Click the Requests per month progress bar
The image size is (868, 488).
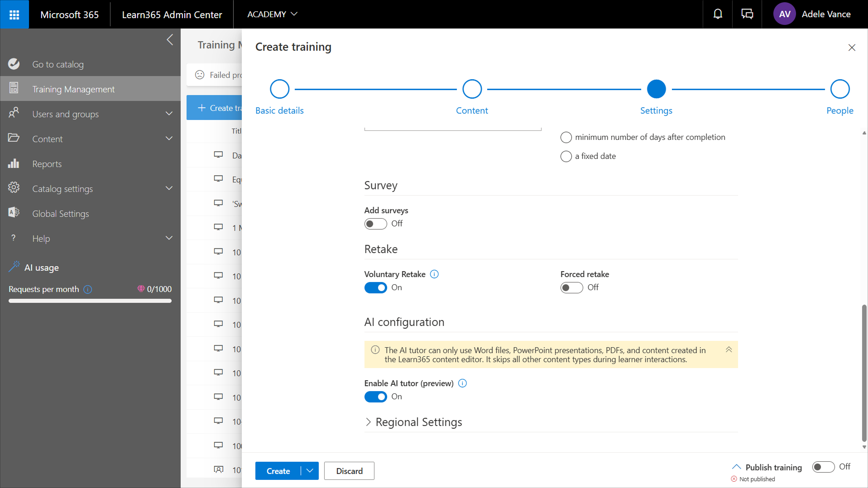pos(90,301)
